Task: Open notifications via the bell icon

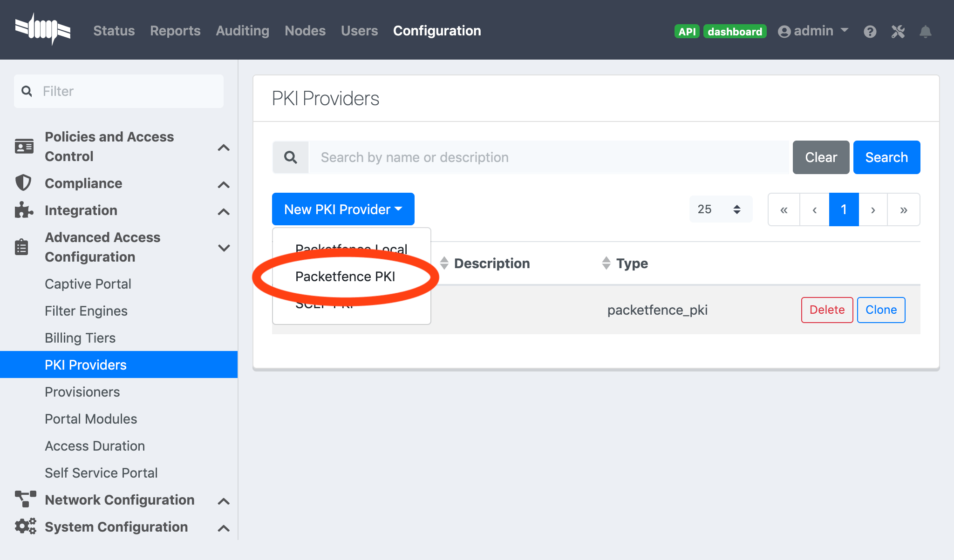Action: point(926,31)
